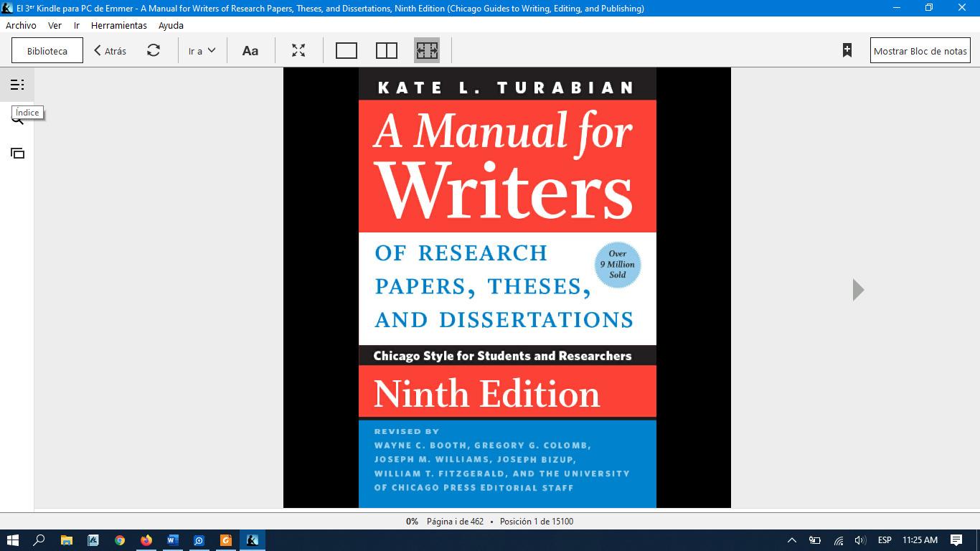Open Windows Start menu
The image size is (980, 551).
pyautogui.click(x=11, y=540)
